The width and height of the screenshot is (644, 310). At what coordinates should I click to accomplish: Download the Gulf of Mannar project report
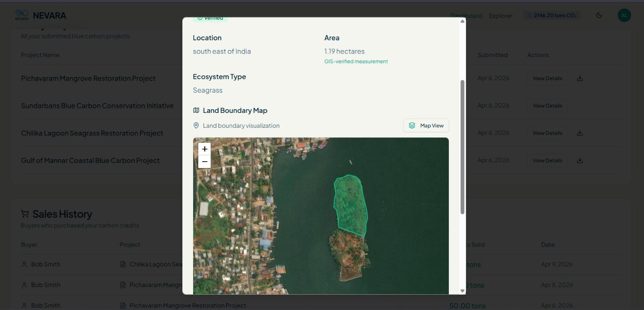[580, 160]
